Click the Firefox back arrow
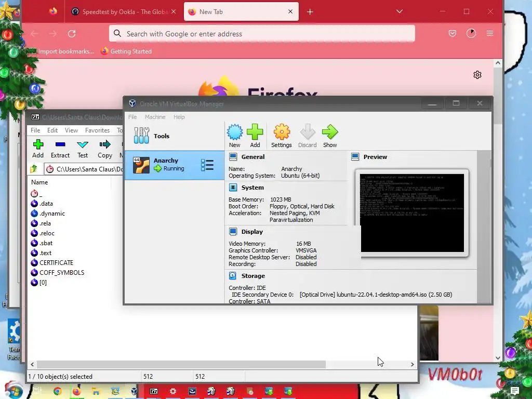The height and width of the screenshot is (399, 532). coord(34,34)
